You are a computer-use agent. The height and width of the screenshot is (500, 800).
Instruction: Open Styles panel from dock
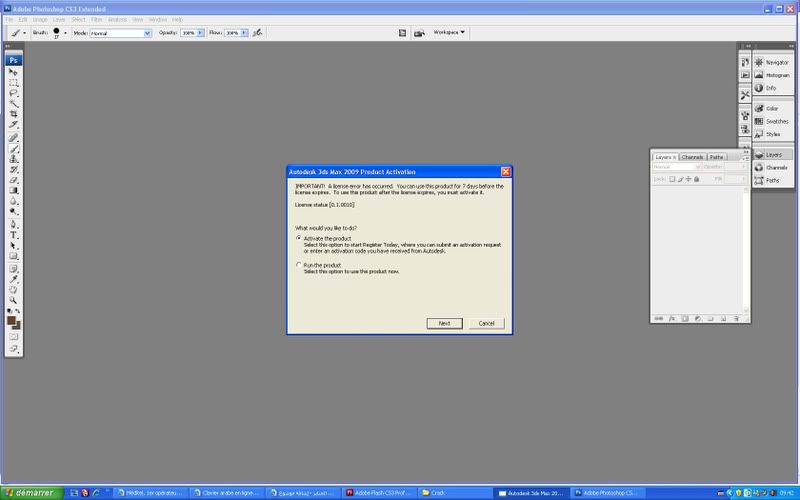click(x=772, y=134)
